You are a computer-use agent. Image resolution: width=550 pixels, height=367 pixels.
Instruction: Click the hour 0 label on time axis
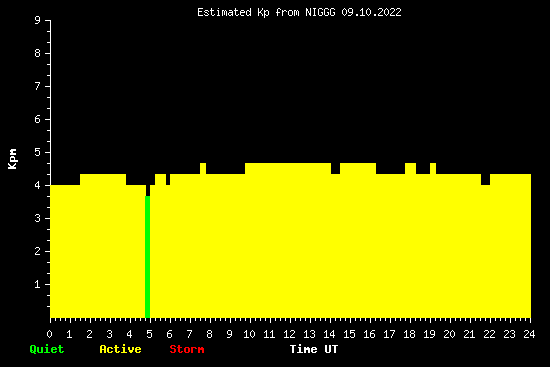click(x=49, y=334)
